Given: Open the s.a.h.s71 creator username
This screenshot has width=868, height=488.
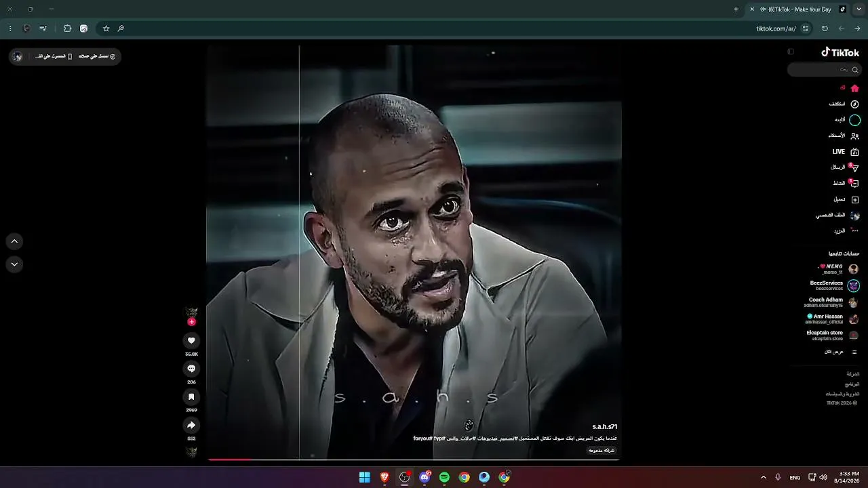Looking at the screenshot, I should point(604,427).
